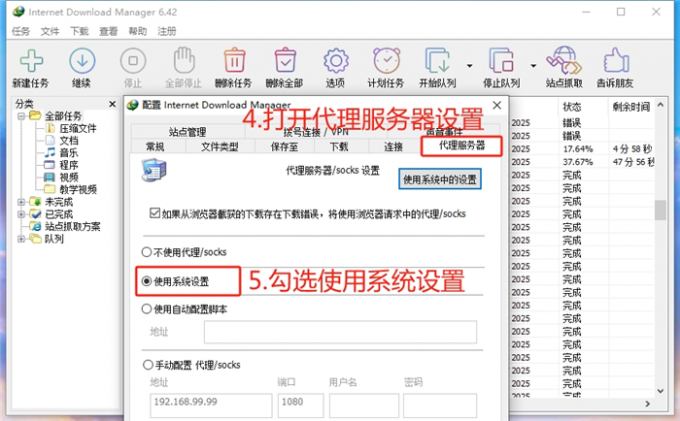
Task: Switch to the 连接 tab
Action: coord(393,147)
